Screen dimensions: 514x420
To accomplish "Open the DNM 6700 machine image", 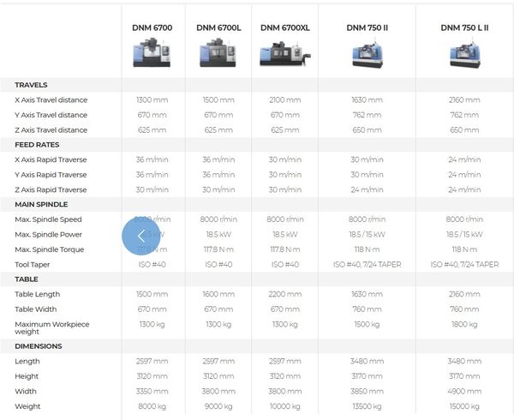I will tap(152, 52).
